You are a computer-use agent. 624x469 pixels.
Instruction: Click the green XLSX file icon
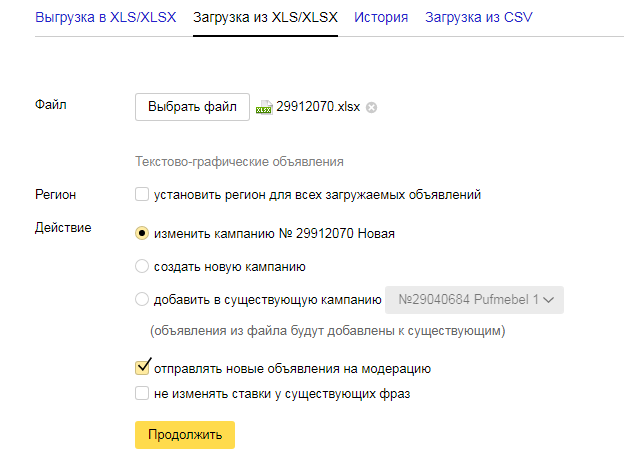tap(264, 107)
